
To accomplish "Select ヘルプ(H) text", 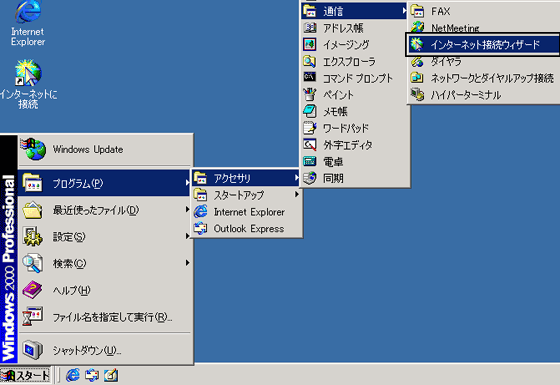I will tap(71, 290).
